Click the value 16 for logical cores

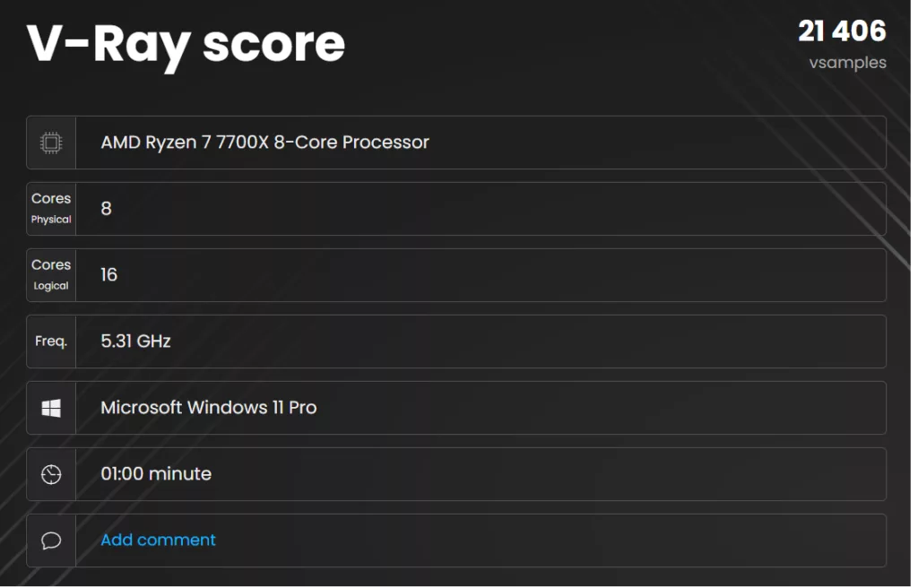click(108, 274)
